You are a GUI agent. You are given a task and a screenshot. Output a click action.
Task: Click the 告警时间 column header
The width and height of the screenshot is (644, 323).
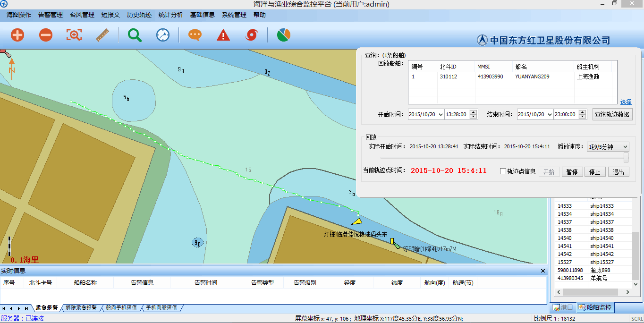click(x=206, y=283)
